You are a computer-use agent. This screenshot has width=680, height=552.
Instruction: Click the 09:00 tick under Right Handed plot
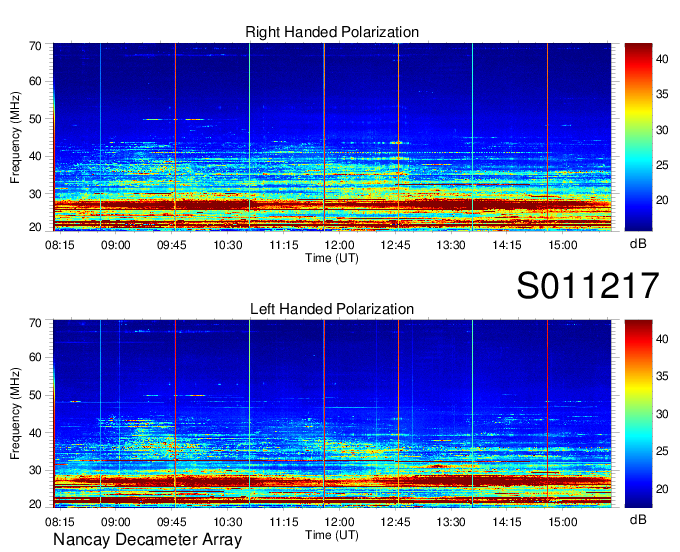[x=116, y=245]
